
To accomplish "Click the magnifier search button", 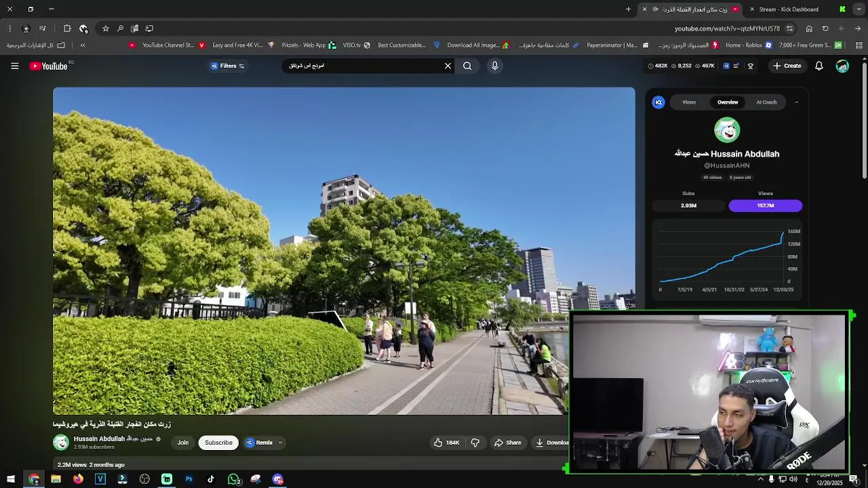I will point(467,66).
